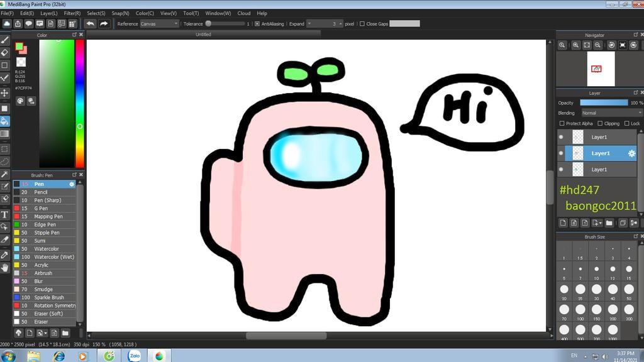
Task: Hide the highlighted Layer1 via its visibility dot
Action: pos(561,153)
